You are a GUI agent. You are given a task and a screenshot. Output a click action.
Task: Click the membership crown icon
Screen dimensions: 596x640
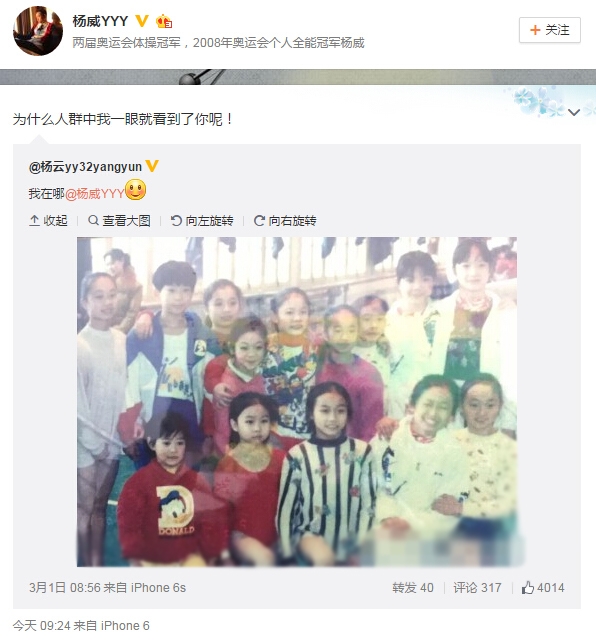[x=164, y=21]
